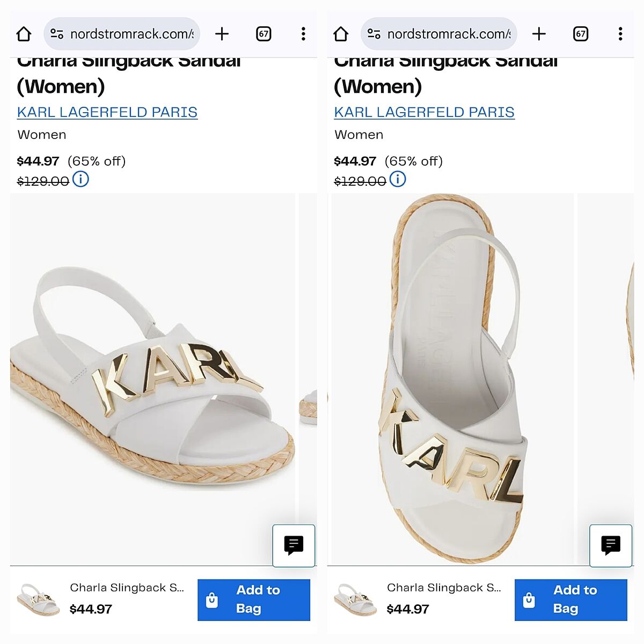
Task: Open Karl Lagerfeld Paris brand link on left
Action: click(x=107, y=112)
